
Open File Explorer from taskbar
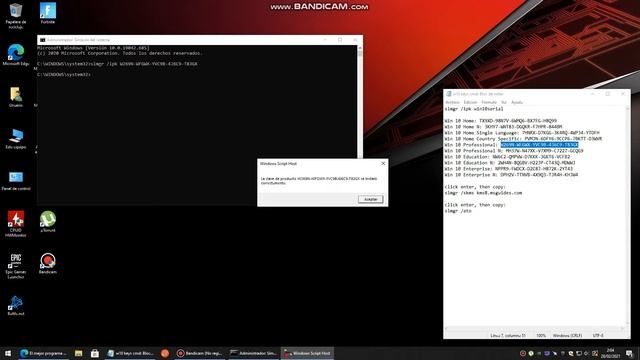[x=78, y=353]
